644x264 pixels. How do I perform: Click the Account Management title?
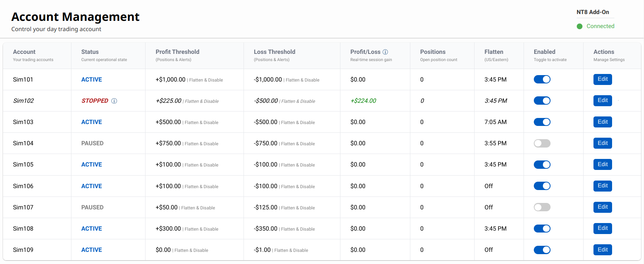(75, 17)
